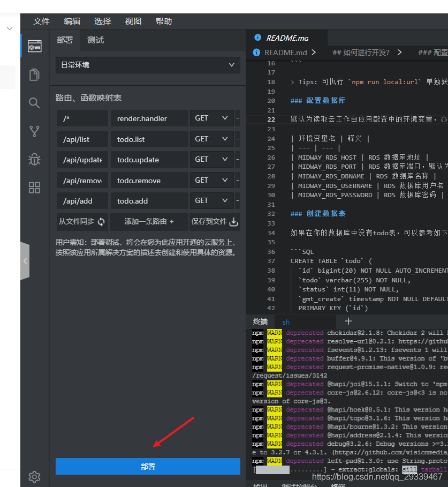
Task: Open the 编辑 menu
Action: pyautogui.click(x=72, y=21)
